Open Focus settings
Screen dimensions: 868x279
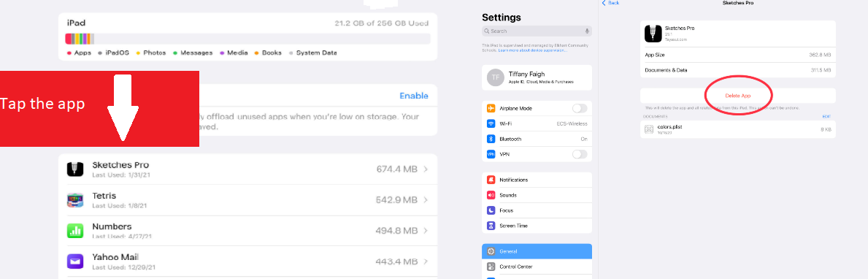click(x=537, y=210)
